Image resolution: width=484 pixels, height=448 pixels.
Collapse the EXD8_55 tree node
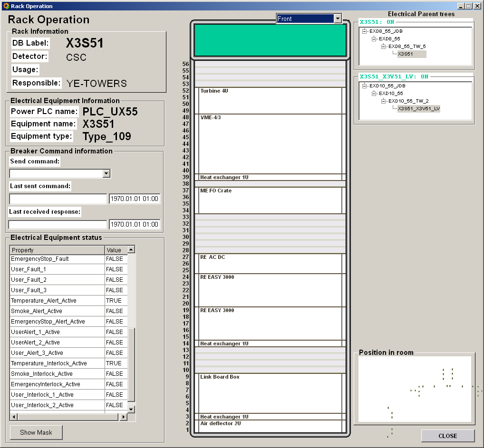pyautogui.click(x=374, y=39)
